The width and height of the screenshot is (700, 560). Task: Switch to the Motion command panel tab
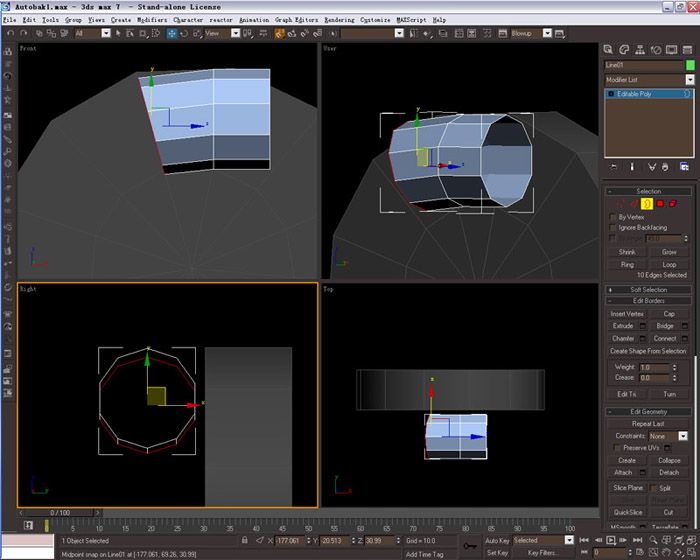656,50
